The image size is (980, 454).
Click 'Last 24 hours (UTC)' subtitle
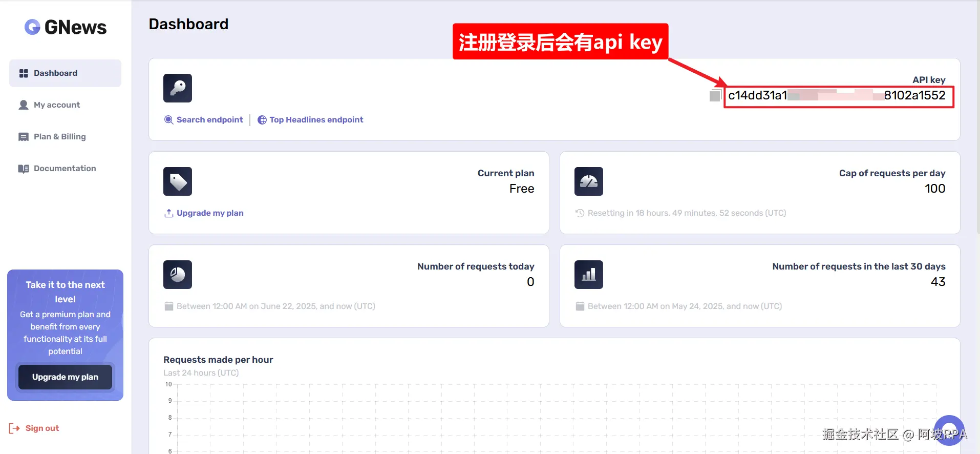click(x=201, y=373)
